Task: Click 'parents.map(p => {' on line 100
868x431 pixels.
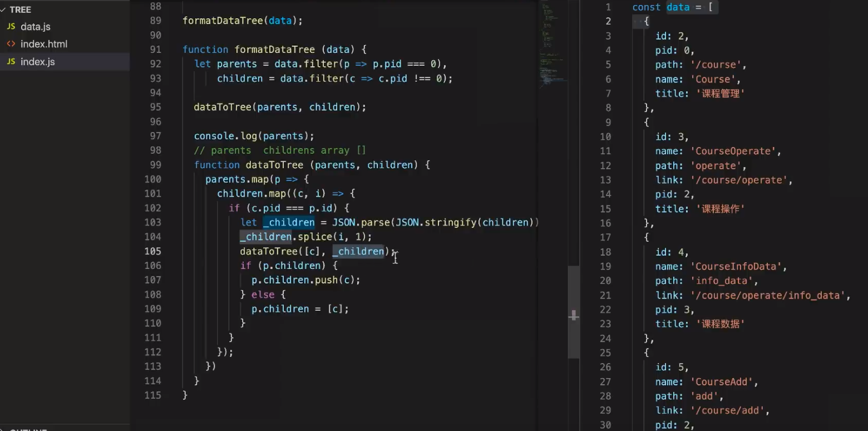Action: (257, 179)
